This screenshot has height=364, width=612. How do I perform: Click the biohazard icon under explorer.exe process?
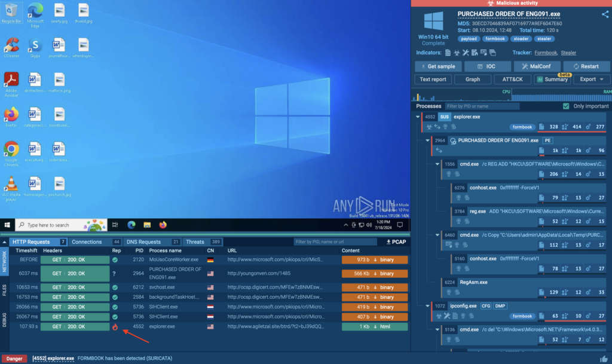click(x=429, y=127)
